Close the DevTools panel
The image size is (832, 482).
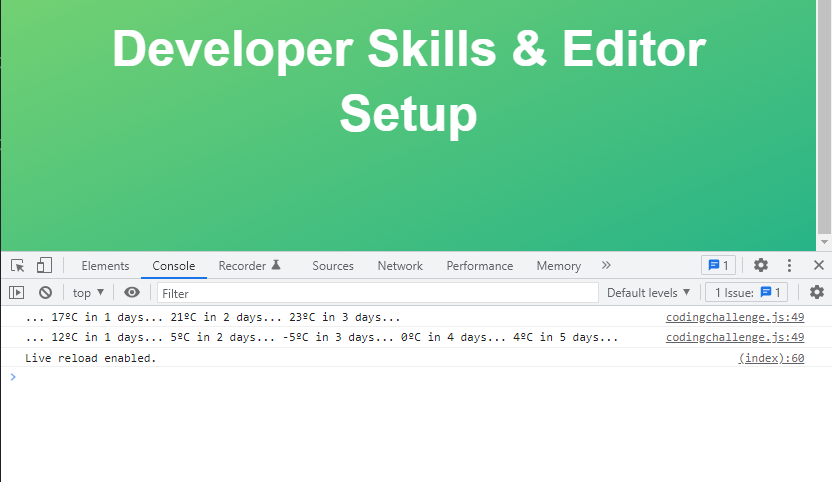point(819,265)
